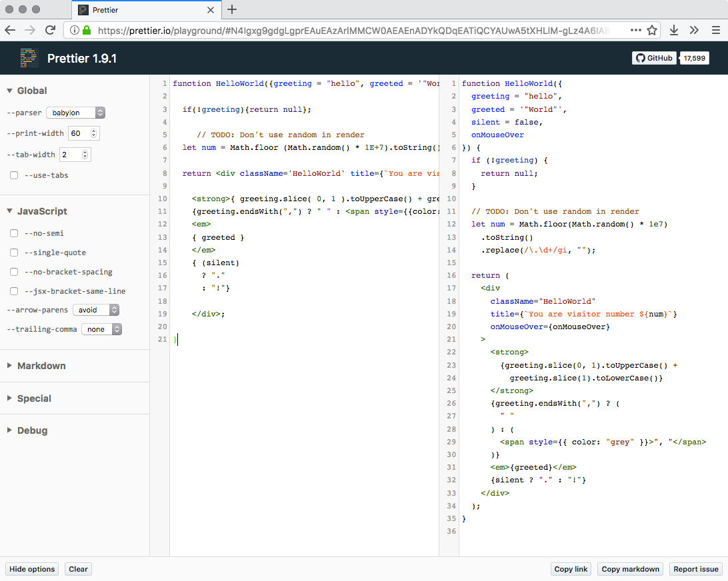Click the 17,599 GitHub stars counter

tap(694, 58)
